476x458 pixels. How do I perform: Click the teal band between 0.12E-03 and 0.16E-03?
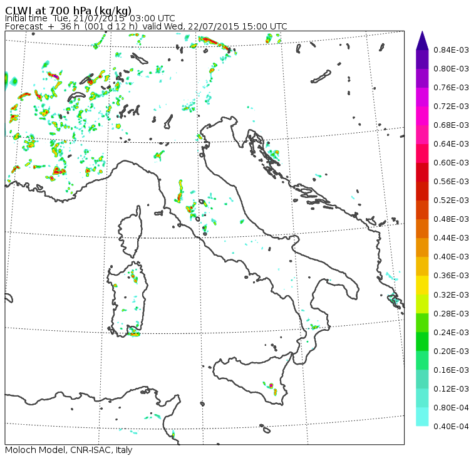pyautogui.click(x=422, y=379)
